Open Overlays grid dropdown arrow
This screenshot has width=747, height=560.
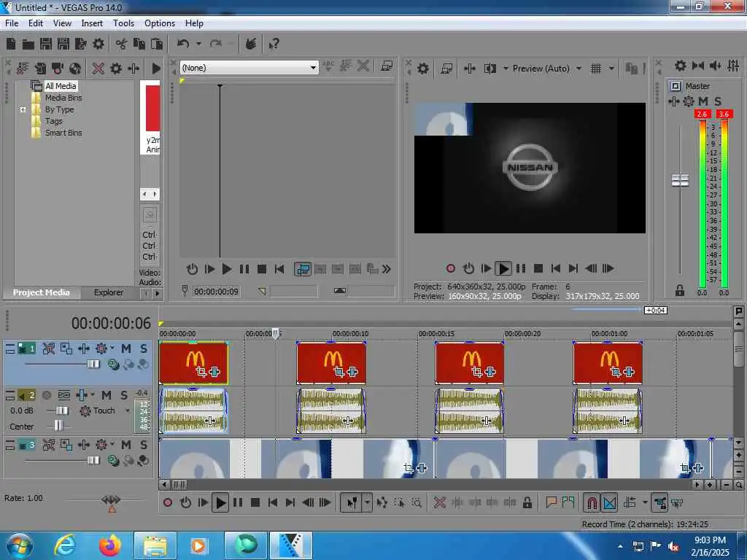pyautogui.click(x=611, y=69)
